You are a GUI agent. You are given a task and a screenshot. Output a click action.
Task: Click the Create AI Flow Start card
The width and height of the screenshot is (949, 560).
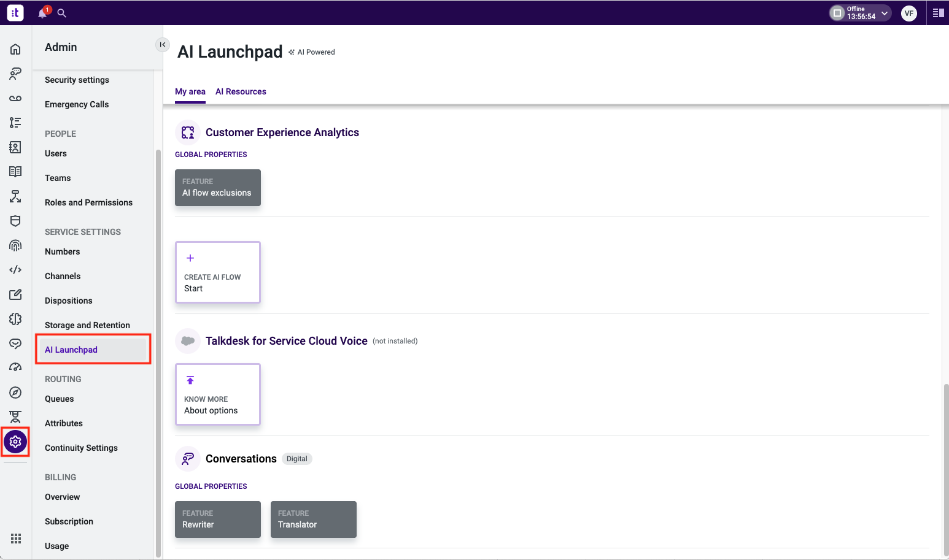coord(218,272)
